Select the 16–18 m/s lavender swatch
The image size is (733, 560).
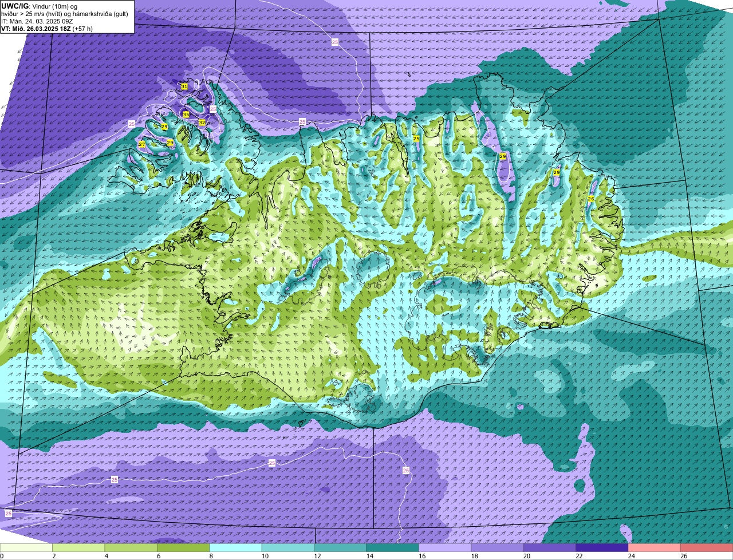pos(445,547)
